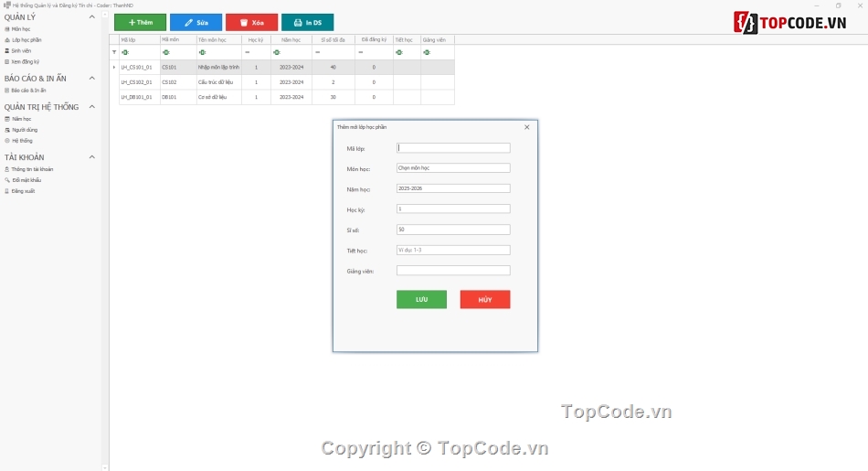
Task: Collapse the TÀI KHOẢN sidebar group
Action: coord(92,156)
